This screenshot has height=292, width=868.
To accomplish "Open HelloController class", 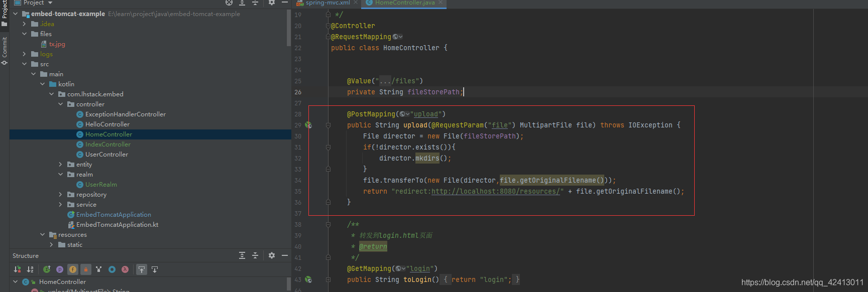I will click(103, 124).
